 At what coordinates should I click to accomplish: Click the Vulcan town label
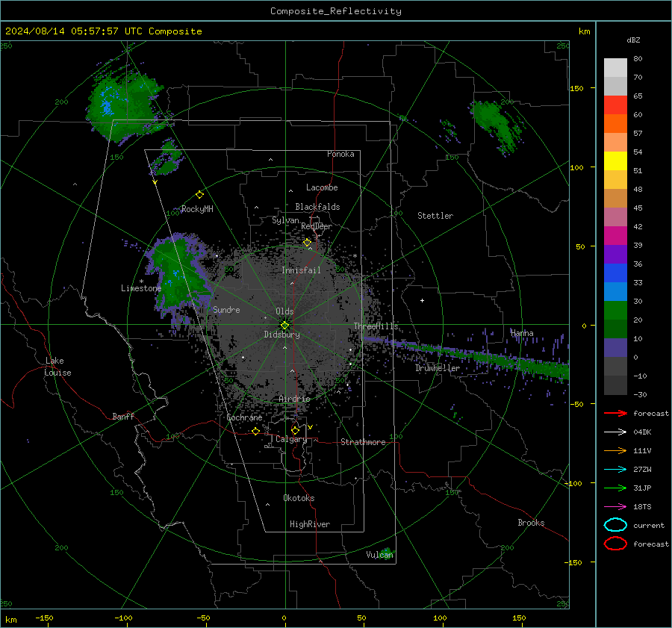click(379, 555)
